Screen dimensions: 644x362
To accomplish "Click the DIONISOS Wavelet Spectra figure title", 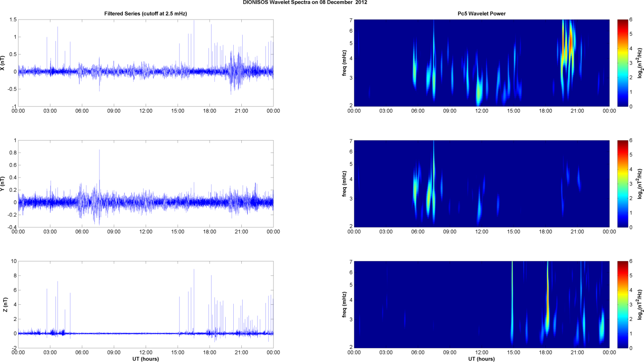I will 305,3.
